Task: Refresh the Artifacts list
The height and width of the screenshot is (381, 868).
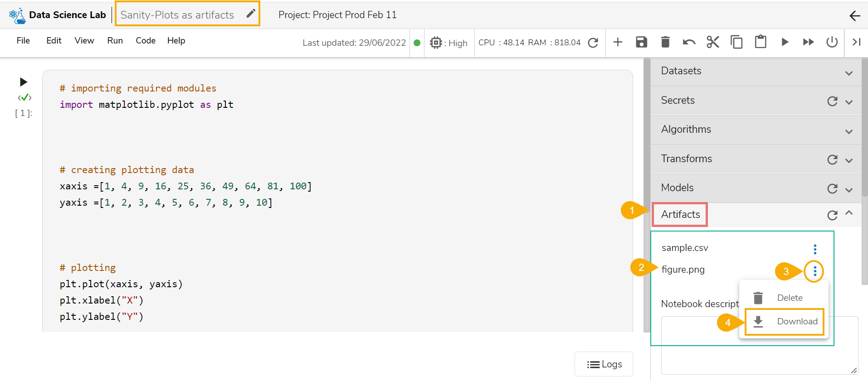Action: coord(832,215)
